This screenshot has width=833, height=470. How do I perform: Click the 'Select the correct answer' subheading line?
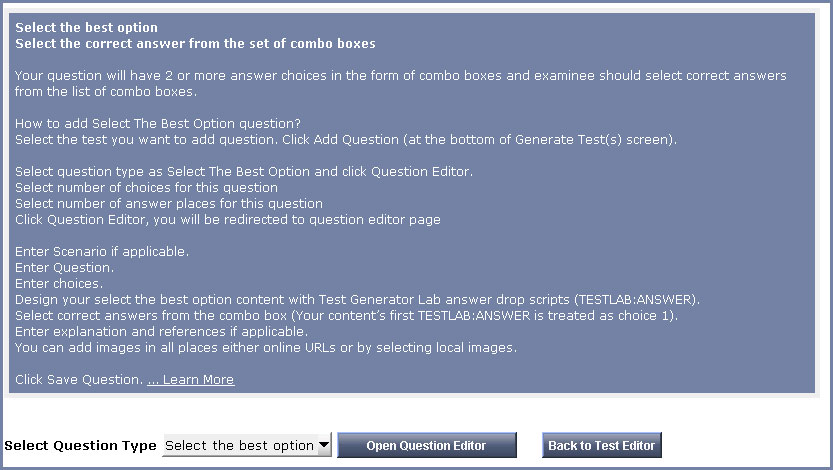click(x=195, y=44)
